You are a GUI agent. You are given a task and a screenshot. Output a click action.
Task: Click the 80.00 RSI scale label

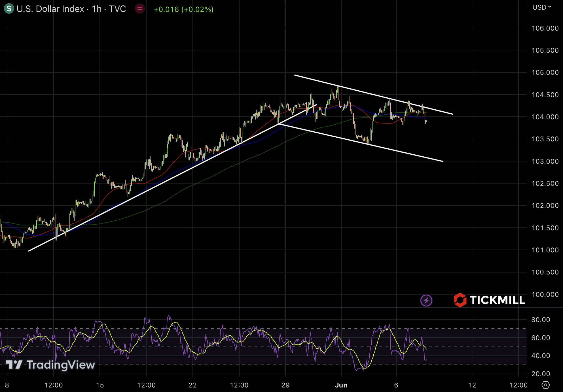[540, 320]
